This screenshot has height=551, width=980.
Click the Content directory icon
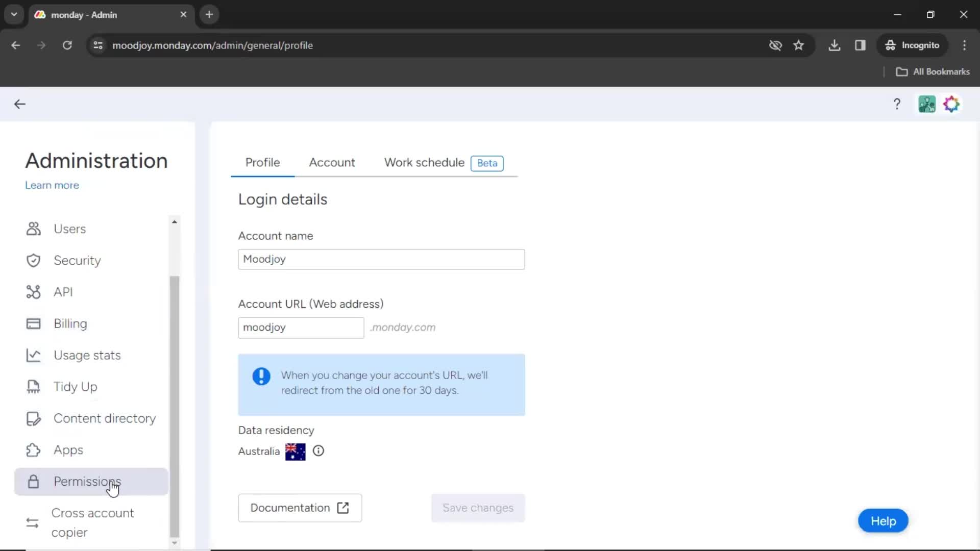pyautogui.click(x=33, y=418)
